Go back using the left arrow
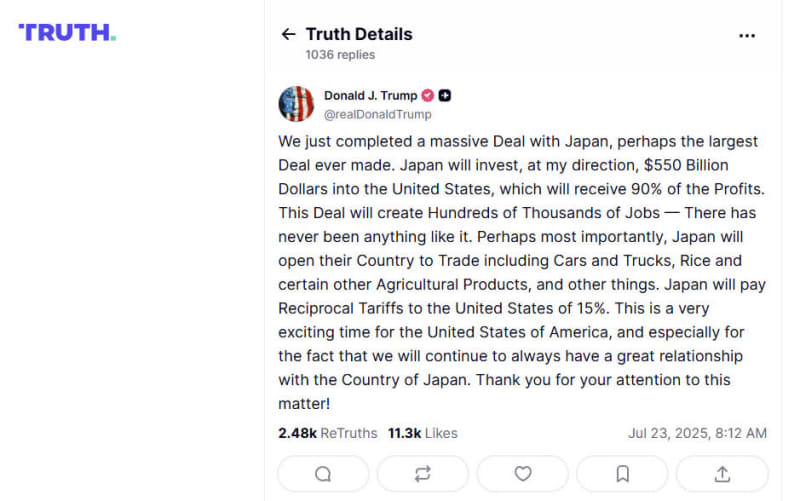The image size is (800, 501). pyautogui.click(x=288, y=34)
